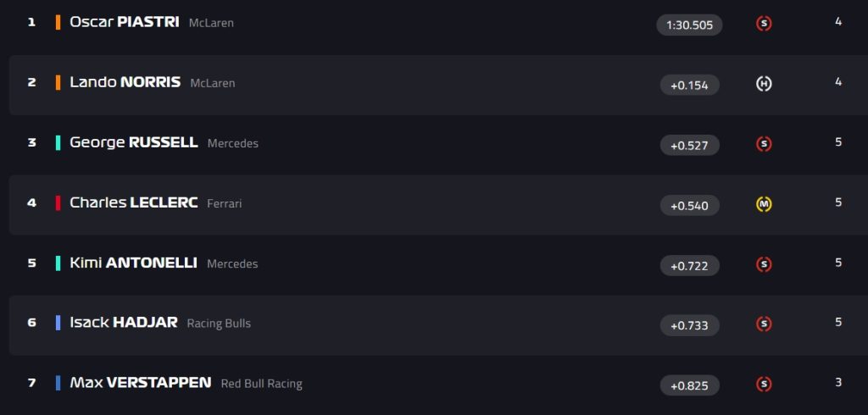Open Oscar PIASTRI driver entry
Image resolution: width=868 pixels, height=415 pixels.
coord(124,22)
